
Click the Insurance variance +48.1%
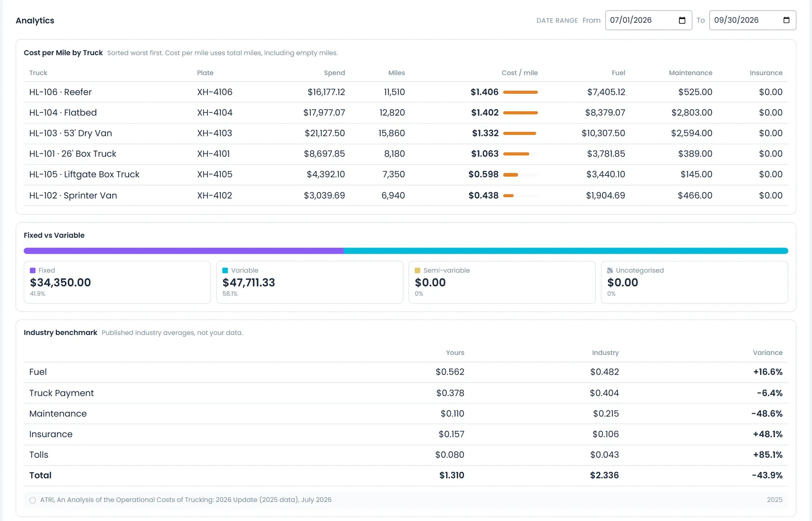tap(768, 434)
